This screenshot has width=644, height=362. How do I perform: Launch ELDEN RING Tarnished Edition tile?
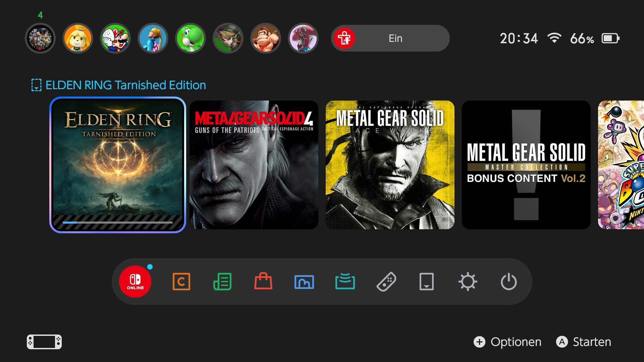(x=118, y=165)
